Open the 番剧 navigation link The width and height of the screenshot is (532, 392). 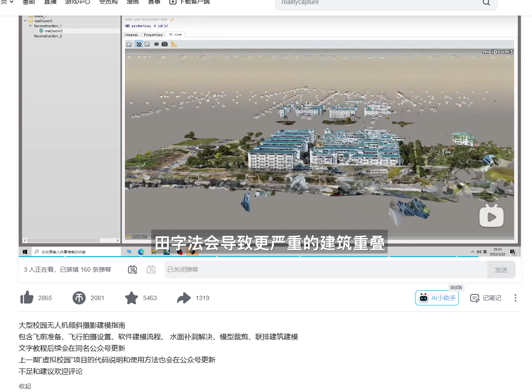[x=29, y=2]
